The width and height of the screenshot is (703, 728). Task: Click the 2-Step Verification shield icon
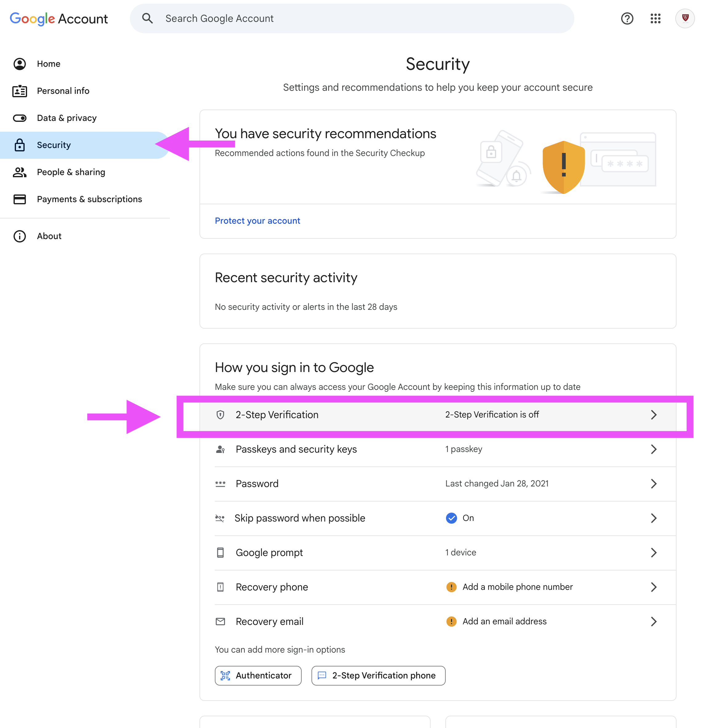tap(220, 415)
